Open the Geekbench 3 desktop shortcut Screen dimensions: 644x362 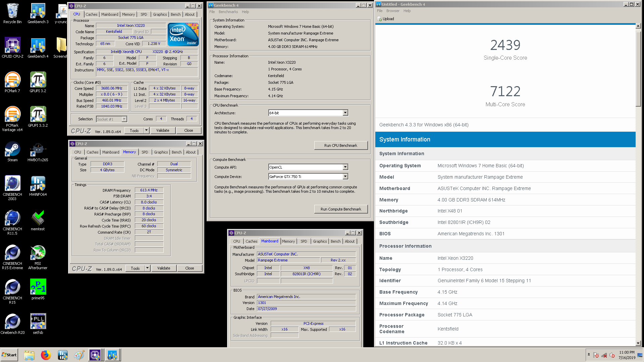click(x=38, y=13)
